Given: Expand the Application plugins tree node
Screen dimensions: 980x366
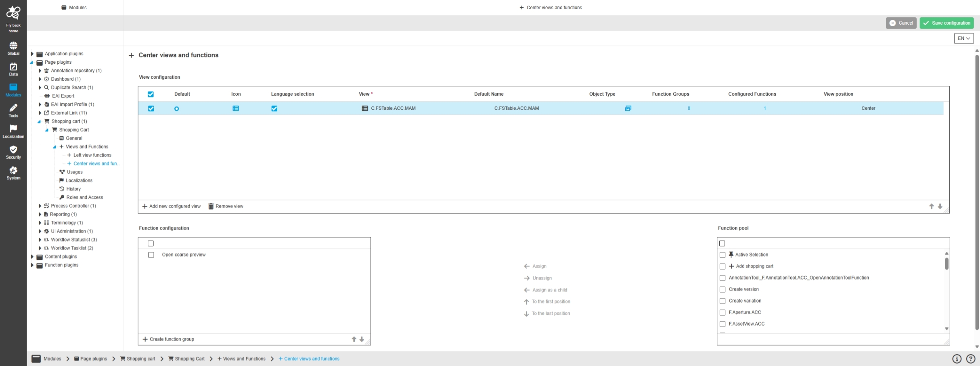Looking at the screenshot, I should click(x=32, y=54).
